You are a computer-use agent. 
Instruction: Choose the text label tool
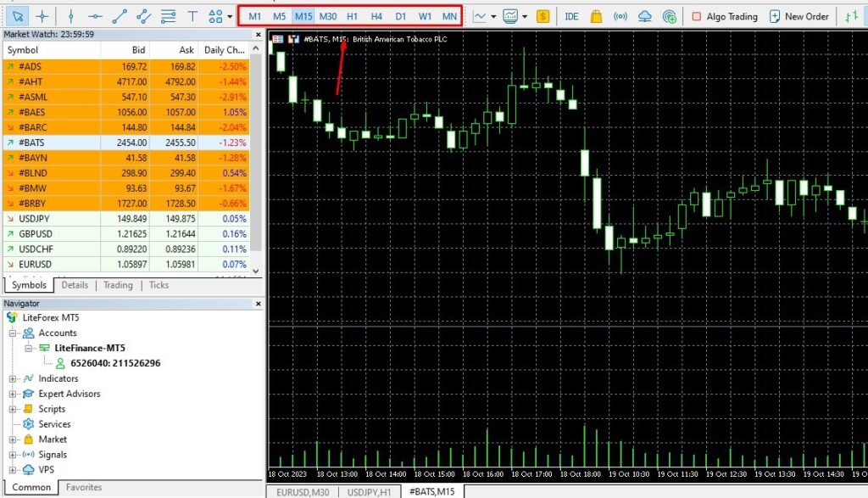(192, 16)
